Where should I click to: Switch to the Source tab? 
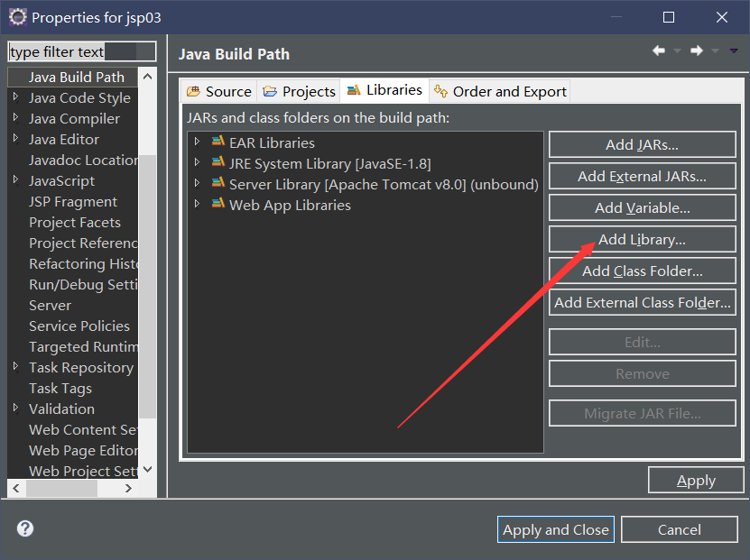point(219,91)
